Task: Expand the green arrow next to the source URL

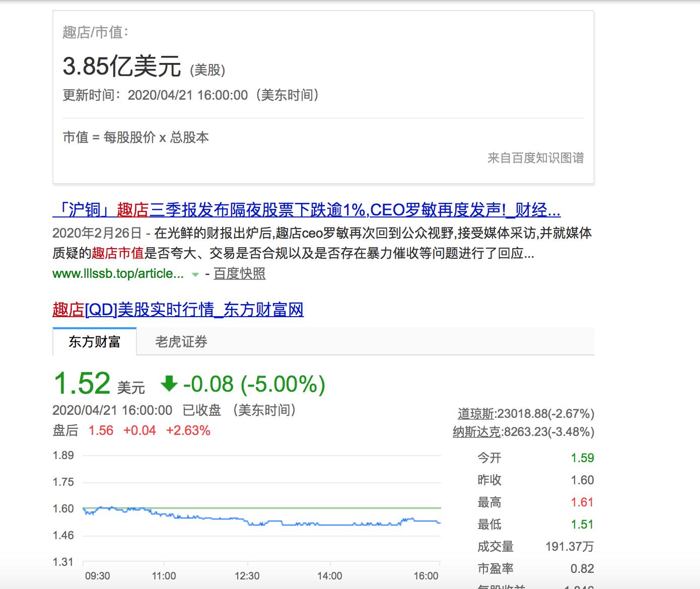Action: [x=195, y=275]
